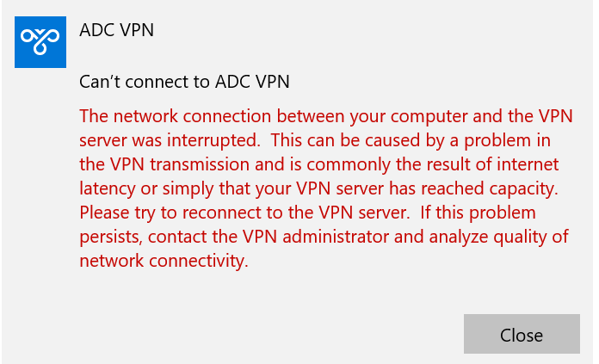Dismiss the error with the Close button
Screen dimensions: 599x364
point(522,334)
